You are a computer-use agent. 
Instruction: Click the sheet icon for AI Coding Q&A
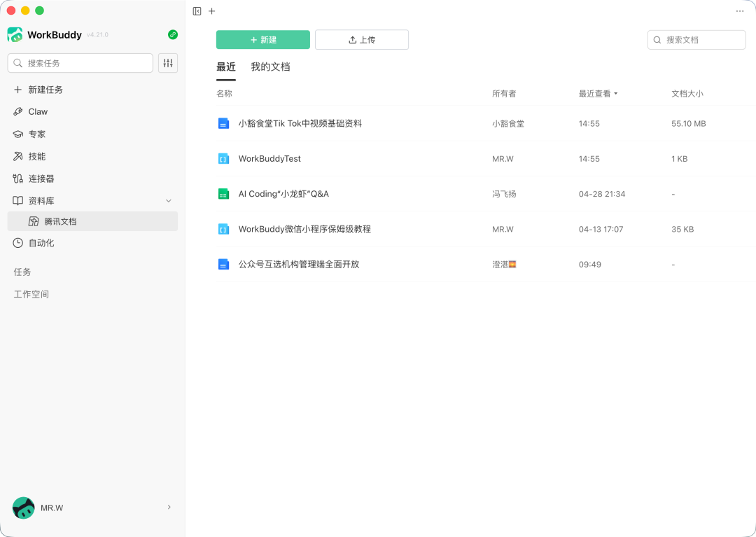coord(223,194)
